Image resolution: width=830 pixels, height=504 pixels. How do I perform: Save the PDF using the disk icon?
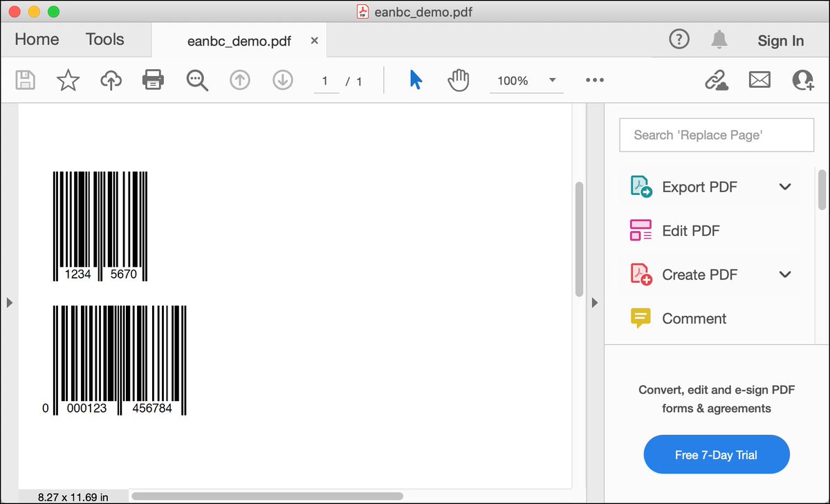pyautogui.click(x=25, y=80)
